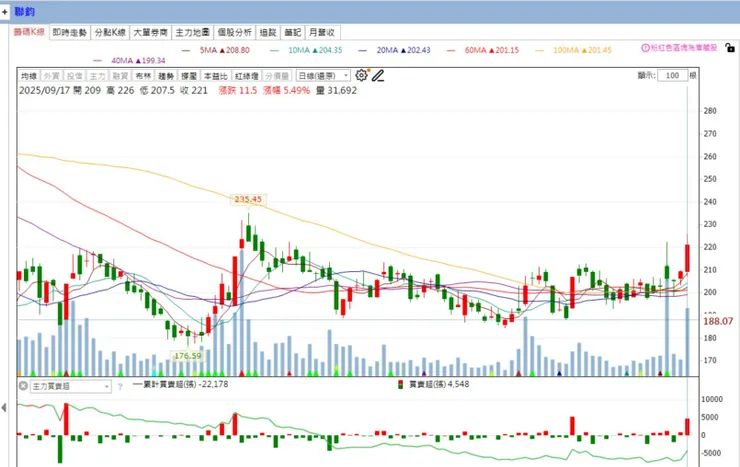Click the 5000 axis label in lower panel

(710, 417)
